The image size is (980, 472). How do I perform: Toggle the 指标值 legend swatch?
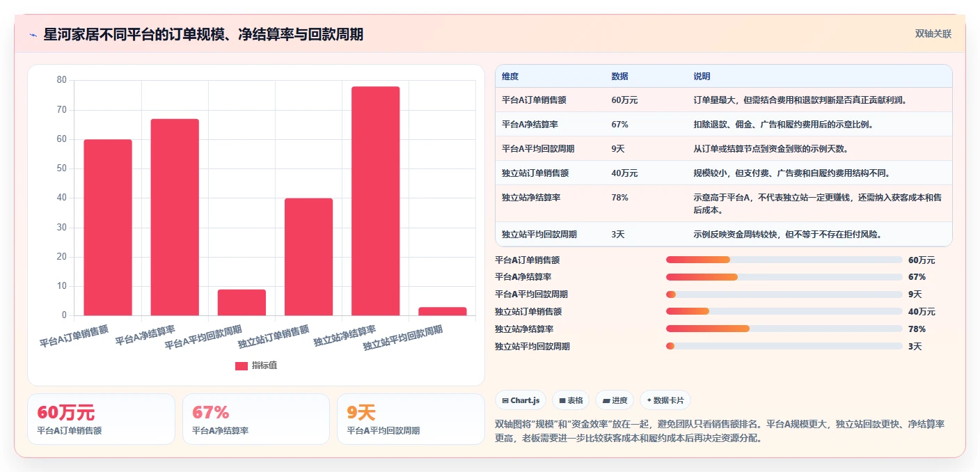[241, 365]
